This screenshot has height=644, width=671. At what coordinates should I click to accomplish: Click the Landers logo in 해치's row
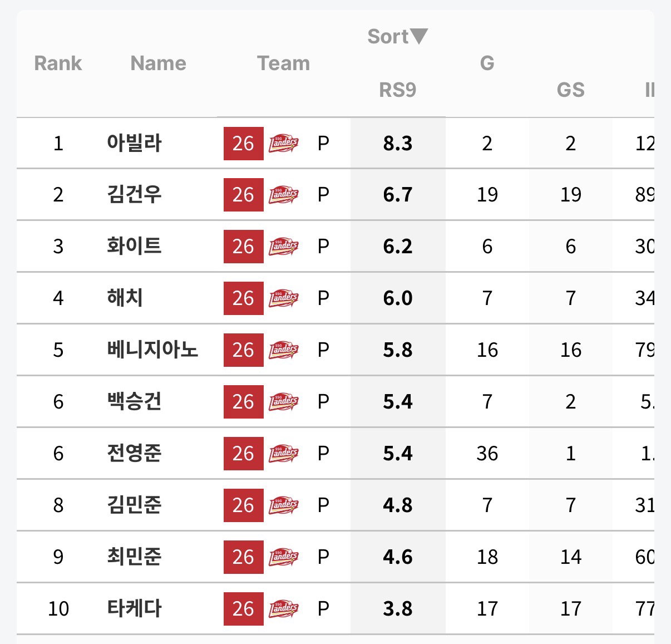tap(284, 298)
